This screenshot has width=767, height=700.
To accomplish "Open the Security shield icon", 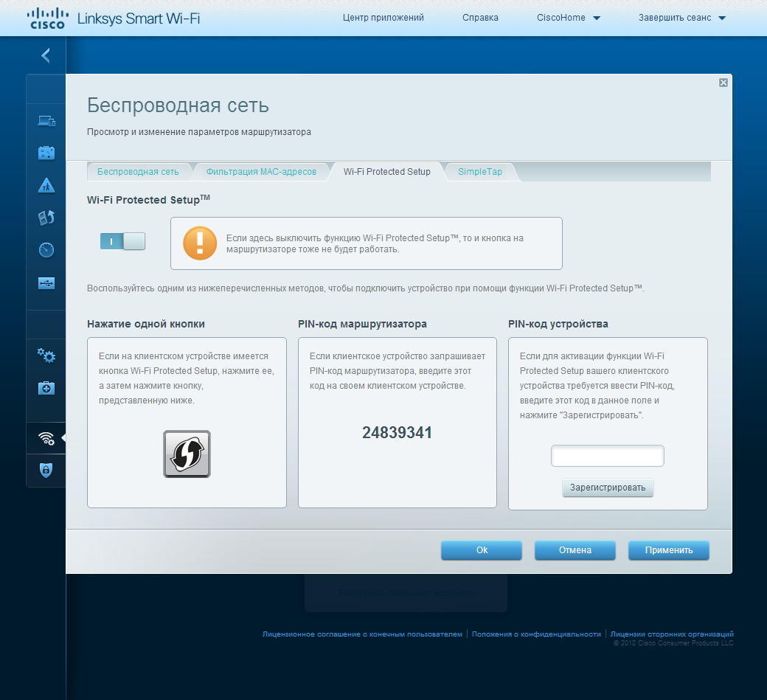I will [46, 470].
